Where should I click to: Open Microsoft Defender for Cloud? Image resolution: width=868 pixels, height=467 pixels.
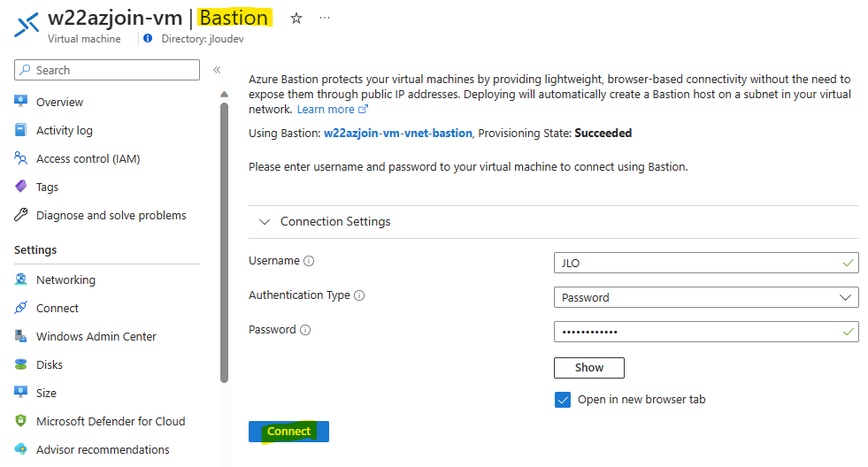coord(111,421)
